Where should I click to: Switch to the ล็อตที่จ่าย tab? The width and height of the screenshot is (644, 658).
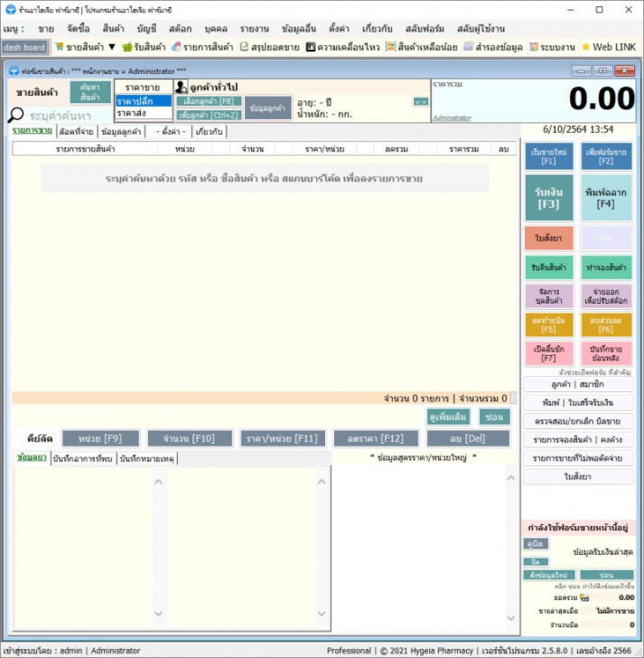click(x=76, y=131)
